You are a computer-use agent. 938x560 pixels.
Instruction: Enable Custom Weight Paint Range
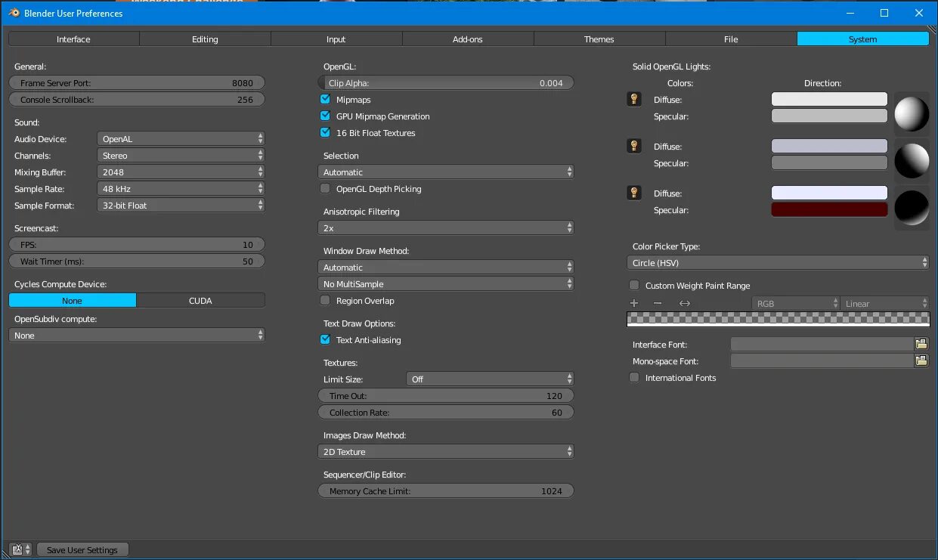point(634,285)
